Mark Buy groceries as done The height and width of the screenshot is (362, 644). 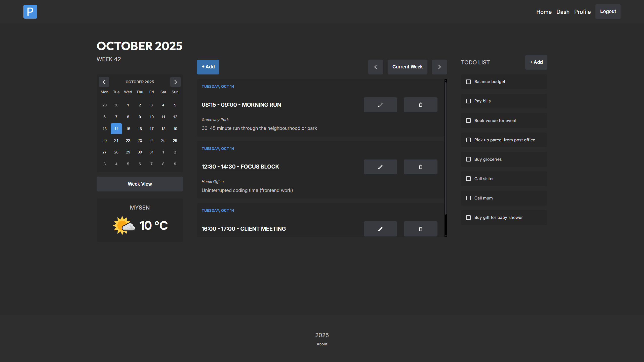tap(468, 159)
